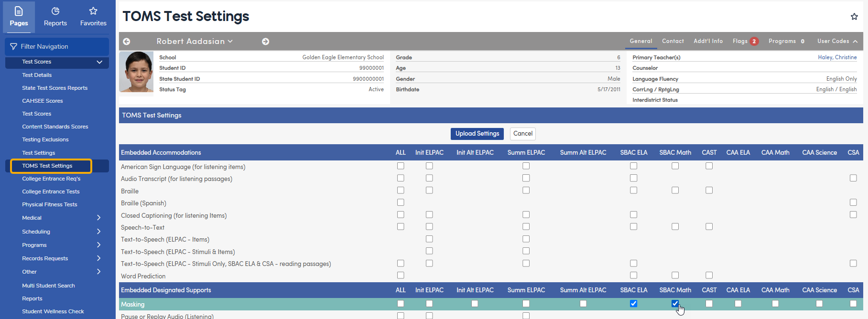Mark this page as favorite

(854, 17)
